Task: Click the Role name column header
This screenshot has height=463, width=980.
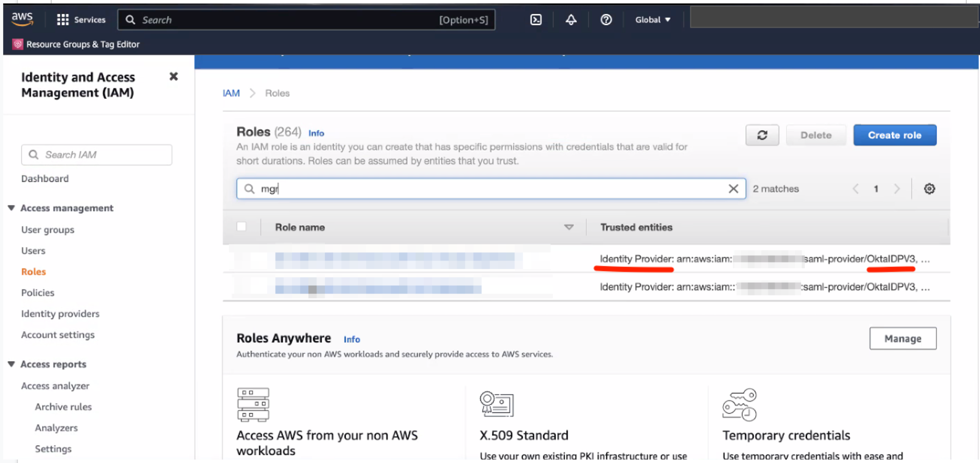Action: pos(300,227)
